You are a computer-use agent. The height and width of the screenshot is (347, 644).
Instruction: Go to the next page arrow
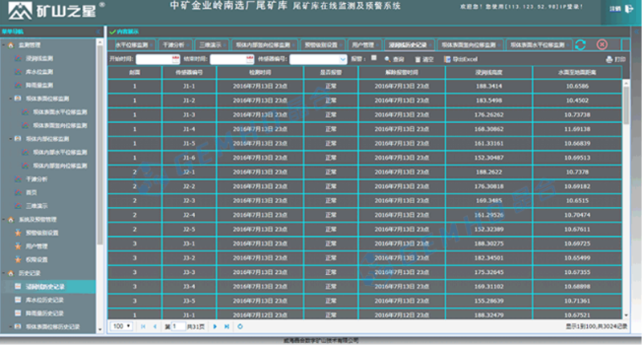(x=215, y=327)
